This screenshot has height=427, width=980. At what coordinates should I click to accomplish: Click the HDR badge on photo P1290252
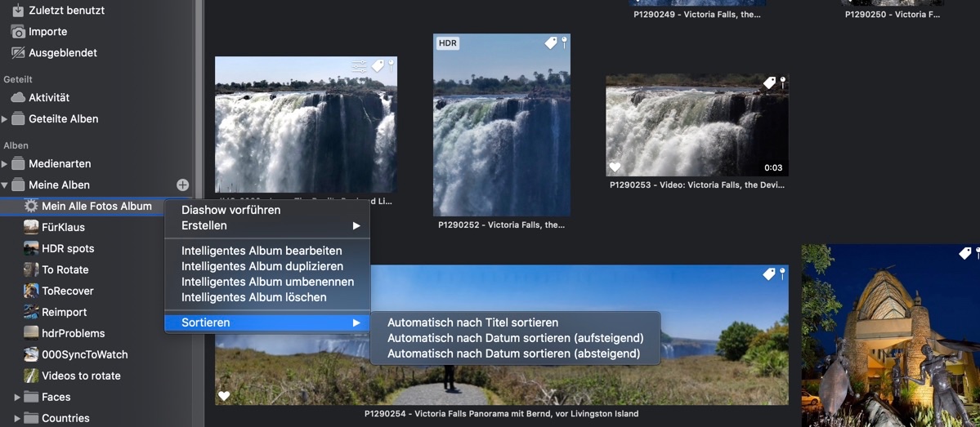tap(448, 43)
